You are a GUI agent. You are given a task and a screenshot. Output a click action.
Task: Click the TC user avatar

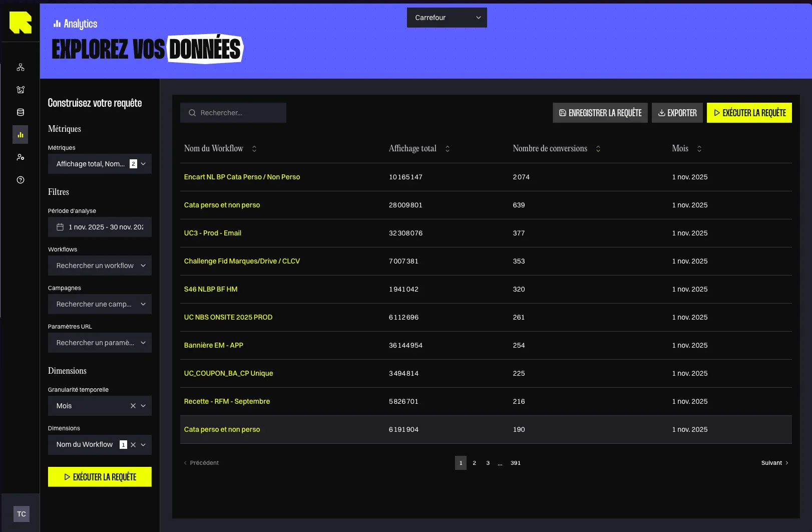22,514
